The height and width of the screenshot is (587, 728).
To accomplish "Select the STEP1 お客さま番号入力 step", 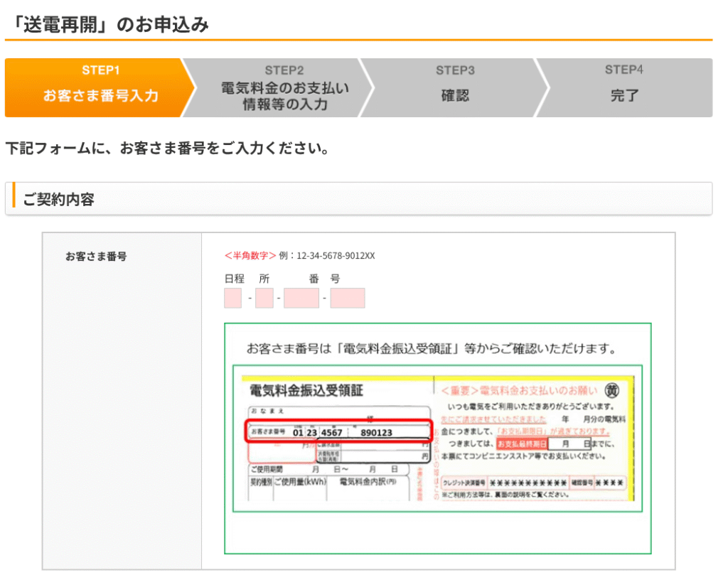I will (100, 87).
